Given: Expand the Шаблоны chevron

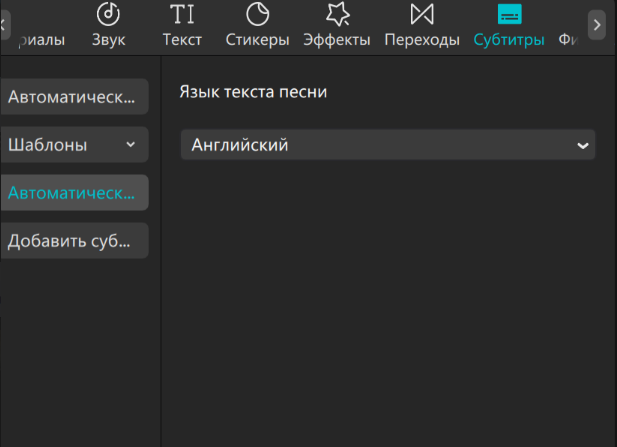Looking at the screenshot, I should [x=131, y=144].
